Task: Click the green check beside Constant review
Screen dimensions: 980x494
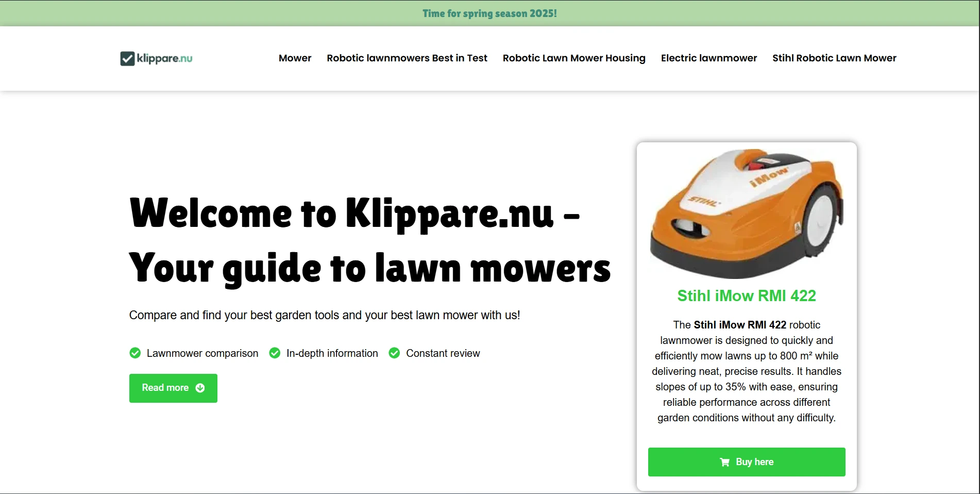Action: 394,353
